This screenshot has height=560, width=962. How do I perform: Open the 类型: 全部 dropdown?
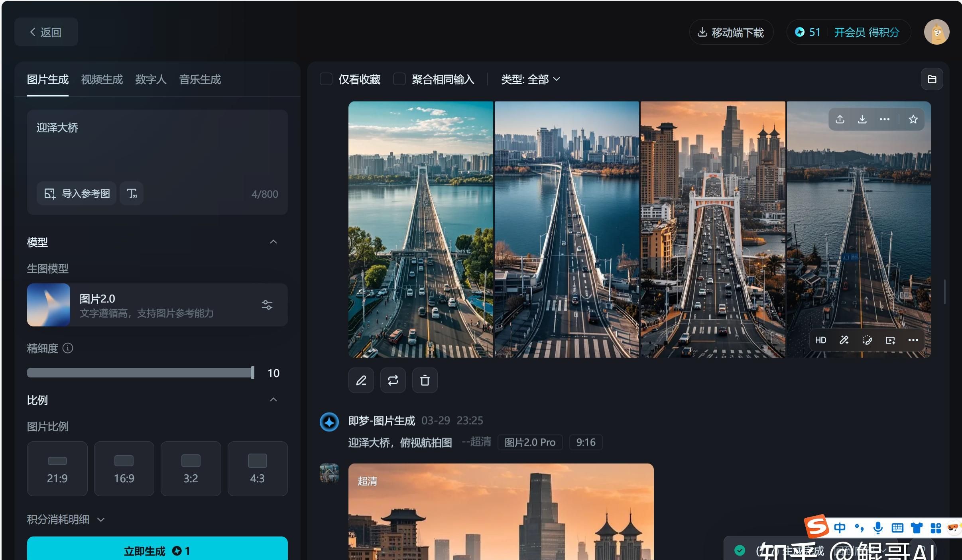(x=530, y=79)
